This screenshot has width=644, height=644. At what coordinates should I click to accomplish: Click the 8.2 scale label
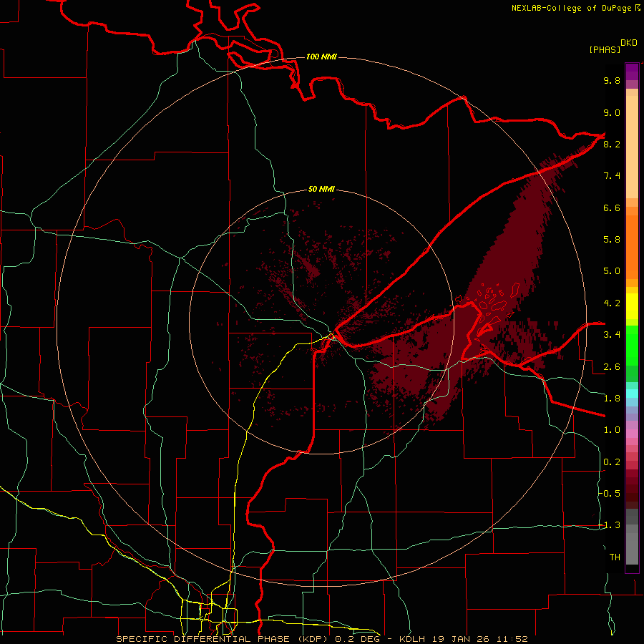612,145
